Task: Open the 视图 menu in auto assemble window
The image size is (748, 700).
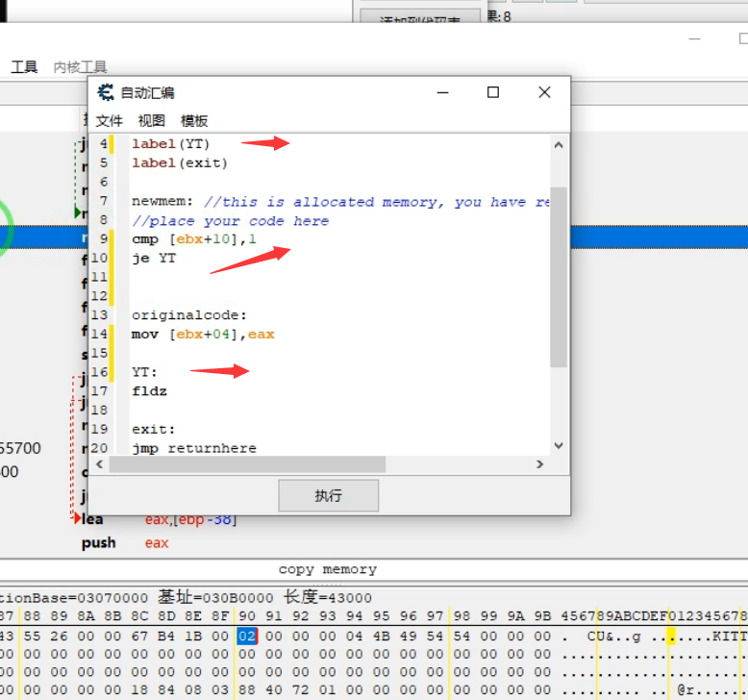Action: pyautogui.click(x=151, y=121)
